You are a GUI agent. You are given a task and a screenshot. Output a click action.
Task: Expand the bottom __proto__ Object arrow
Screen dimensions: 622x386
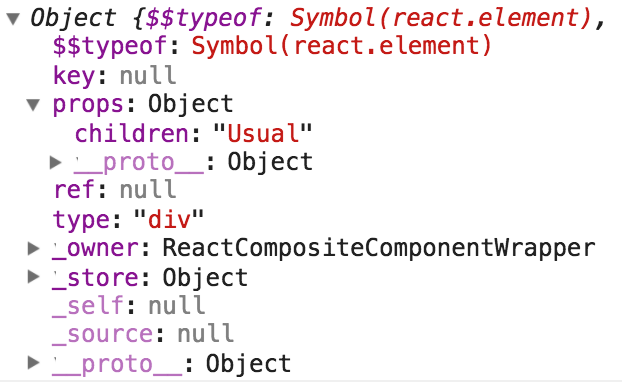[x=34, y=363]
